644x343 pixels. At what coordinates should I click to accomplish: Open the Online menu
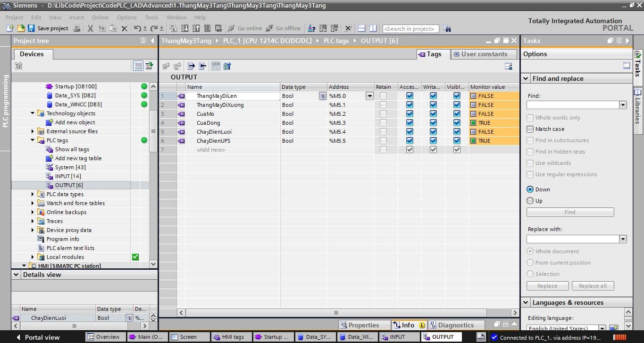point(100,17)
